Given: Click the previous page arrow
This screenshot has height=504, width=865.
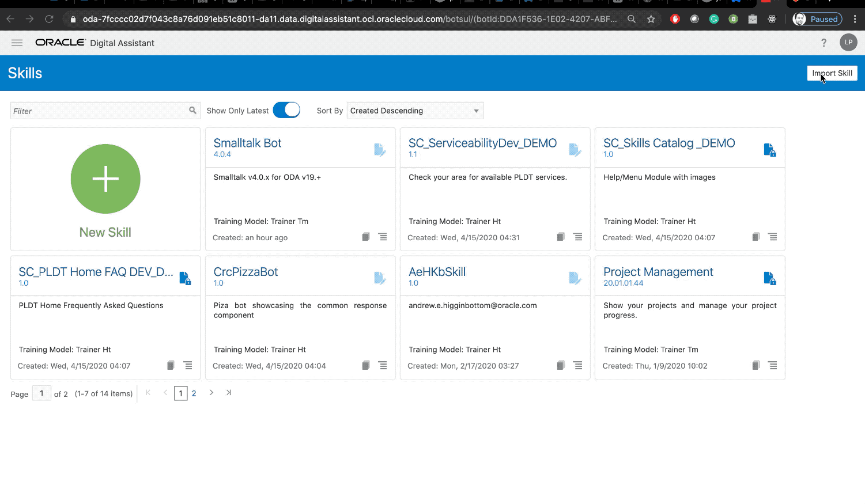Looking at the screenshot, I should point(165,393).
